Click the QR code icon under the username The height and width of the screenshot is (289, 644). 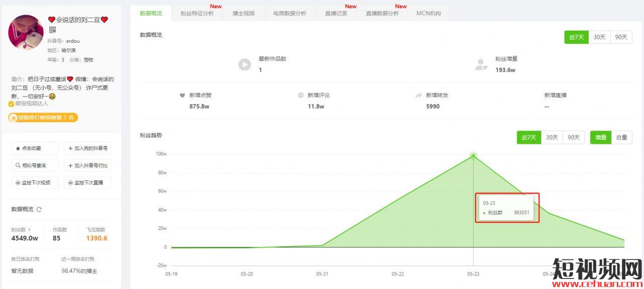click(52, 30)
